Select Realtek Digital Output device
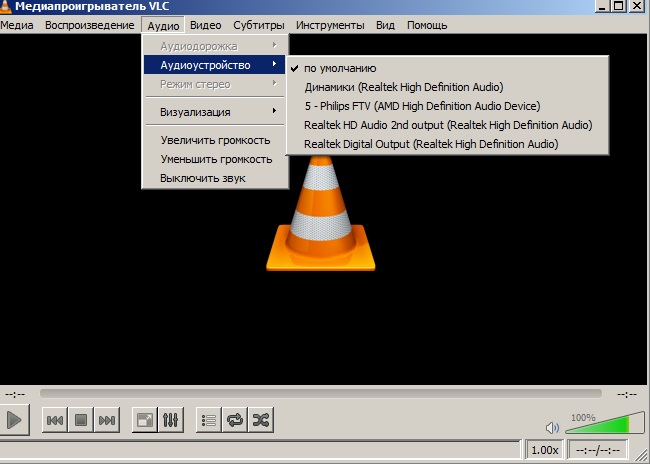Screen dimensions: 650x464 coord(447,144)
